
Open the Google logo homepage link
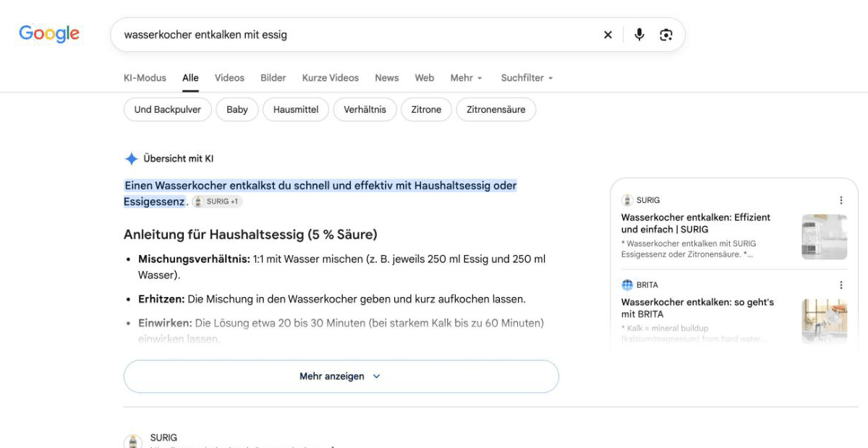pyautogui.click(x=49, y=34)
